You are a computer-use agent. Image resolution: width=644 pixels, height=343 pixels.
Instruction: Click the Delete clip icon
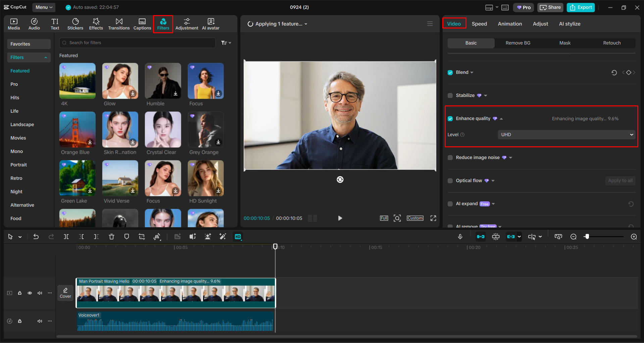(111, 237)
